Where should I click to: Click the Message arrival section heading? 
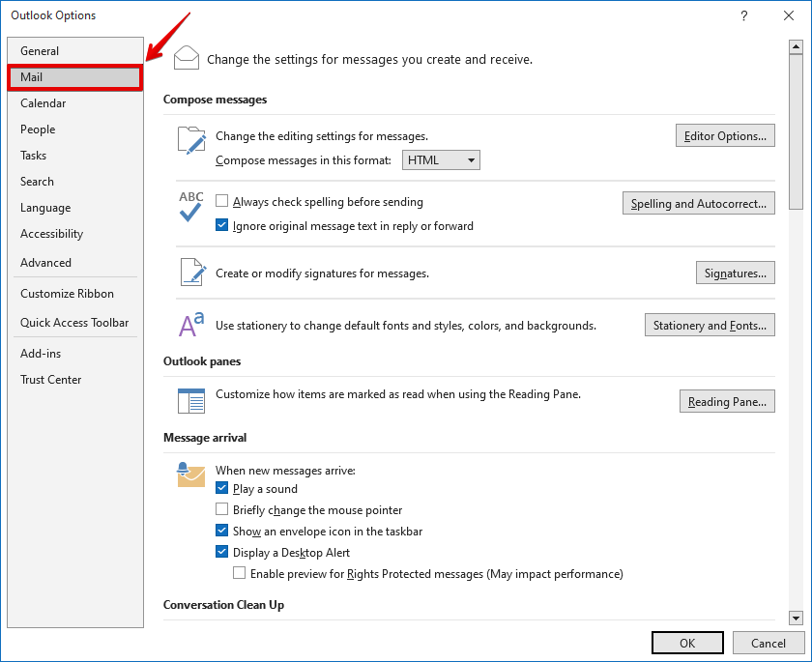click(x=205, y=438)
